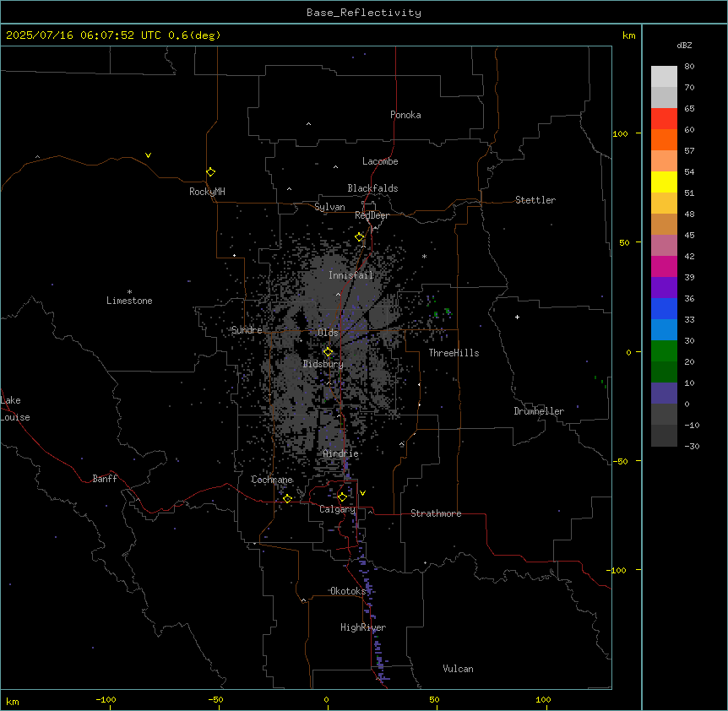The width and height of the screenshot is (728, 711).
Task: Click the yellow V marker northwest of RockyMH
Action: pos(148,155)
